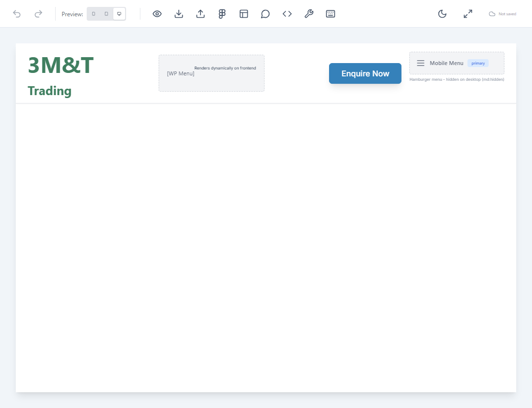Open the code view icon
This screenshot has height=408, width=532.
(x=287, y=14)
